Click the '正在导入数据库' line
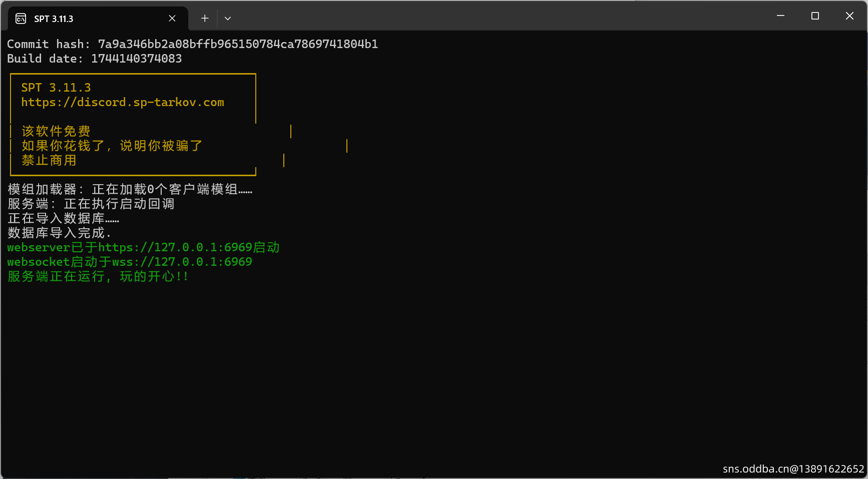The image size is (868, 479). click(64, 218)
